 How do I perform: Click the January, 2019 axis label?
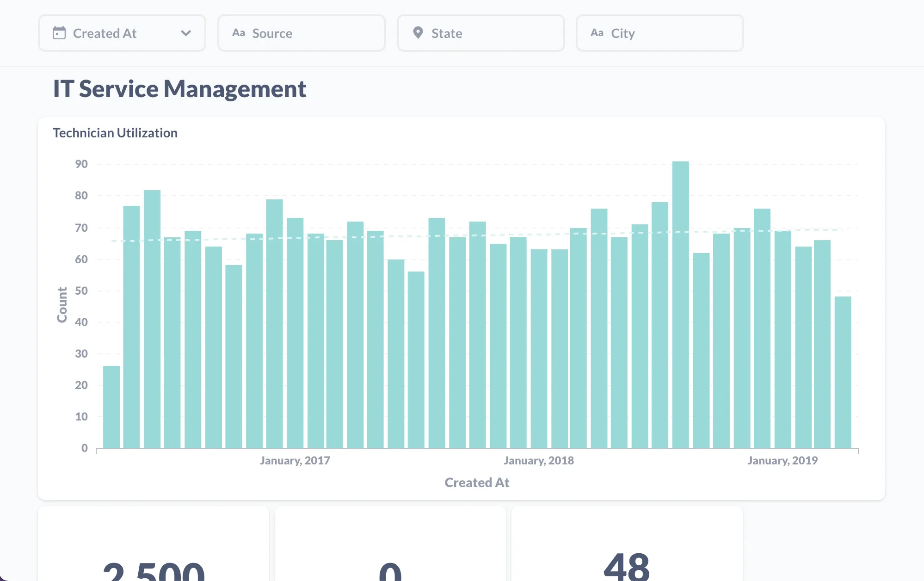coord(782,461)
